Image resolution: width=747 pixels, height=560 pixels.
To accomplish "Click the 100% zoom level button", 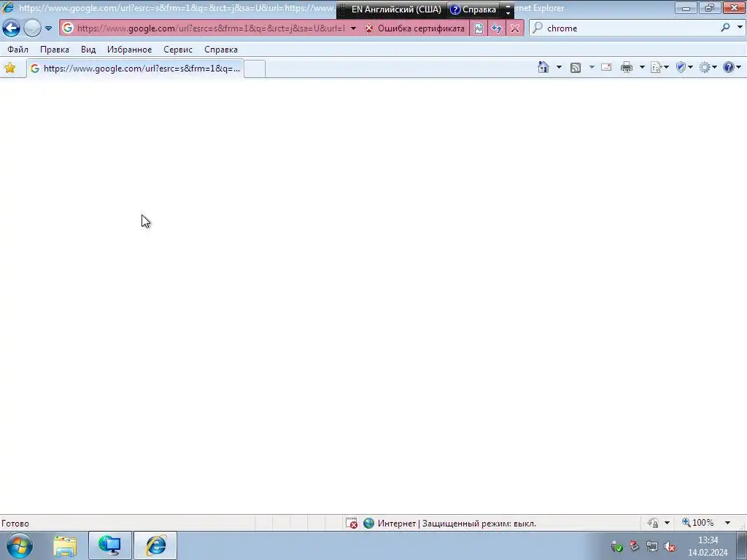I will [698, 523].
